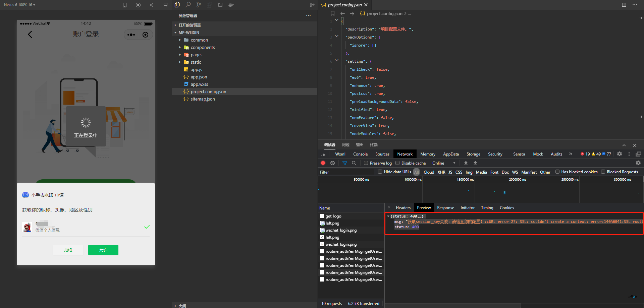Enable the Disable cache checkbox
Viewport: 644px width, 308px height.
(x=397, y=163)
